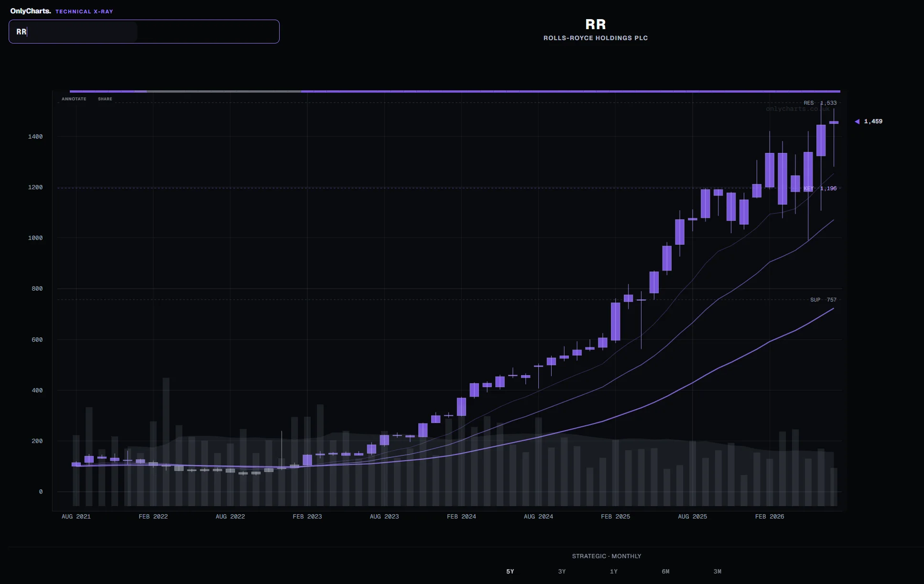Select the 6M timeframe tab
The image size is (924, 584).
[x=665, y=572]
